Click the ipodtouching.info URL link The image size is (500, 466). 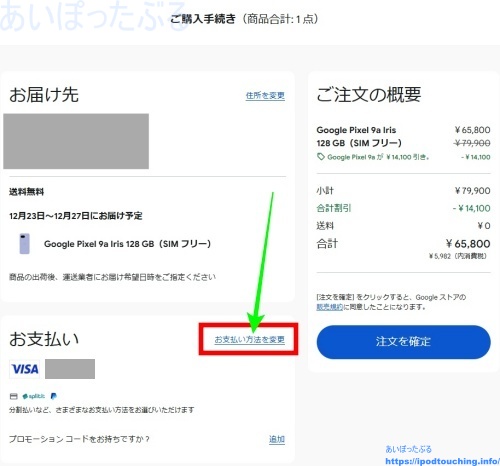click(x=442, y=461)
